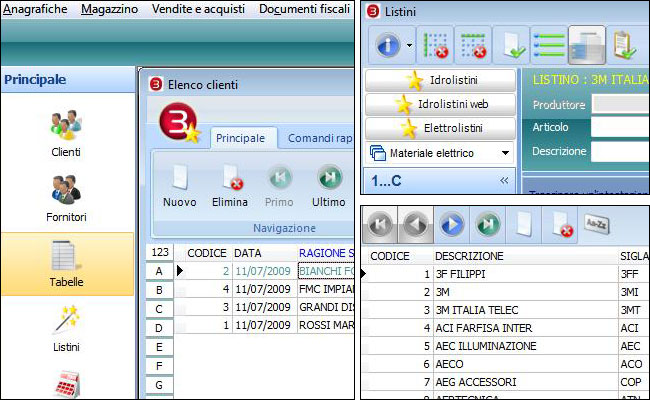Open Clienti from the Principale sidebar
650x400 pixels.
(x=66, y=134)
